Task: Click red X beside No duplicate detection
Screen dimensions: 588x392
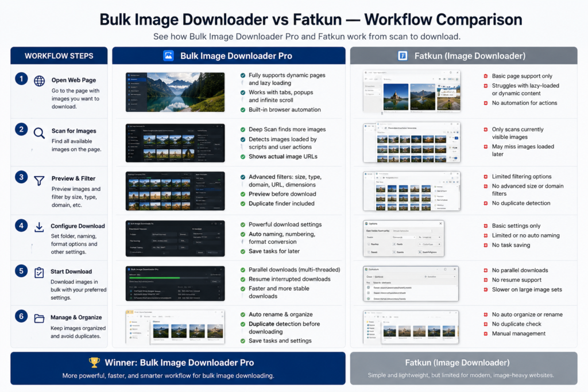Action: (486, 203)
